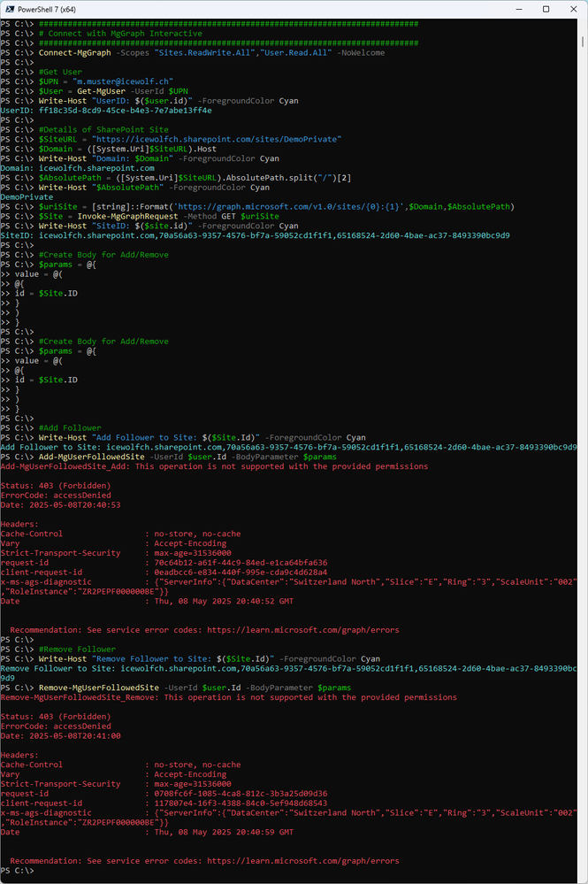The image size is (588, 884).
Task: Click request-id value '70c64b12-a61f-44c9-84ed-e1ca64bfa636'
Action: point(241,563)
